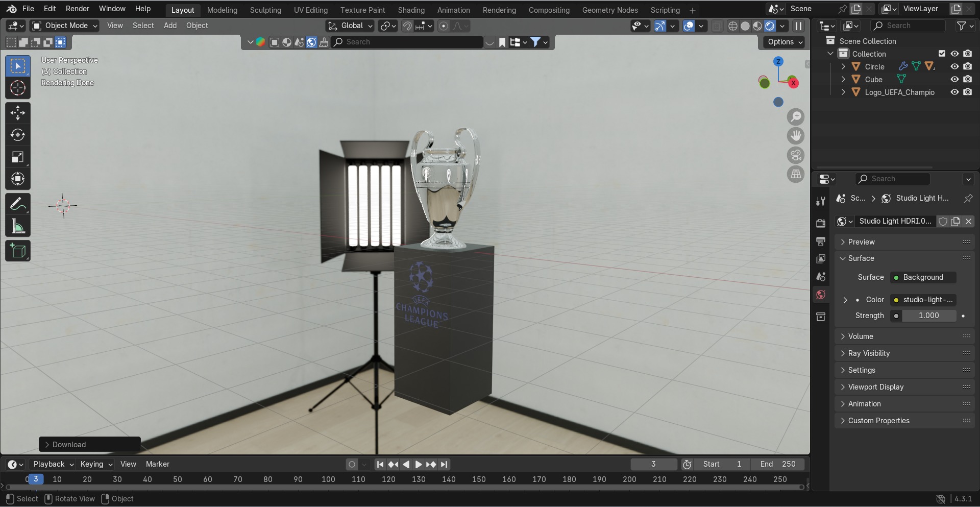Screen dimensions: 980x507
Task: Toggle viewport gizmos display
Action: [660, 26]
